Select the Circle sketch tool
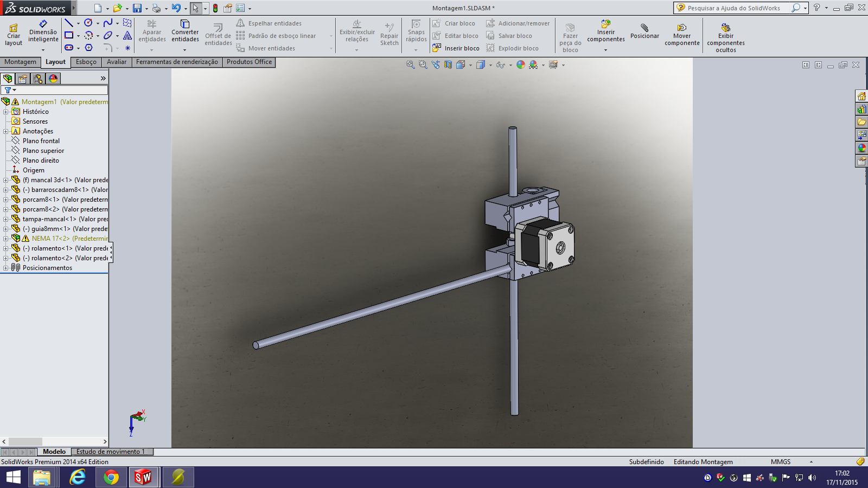 tap(88, 23)
